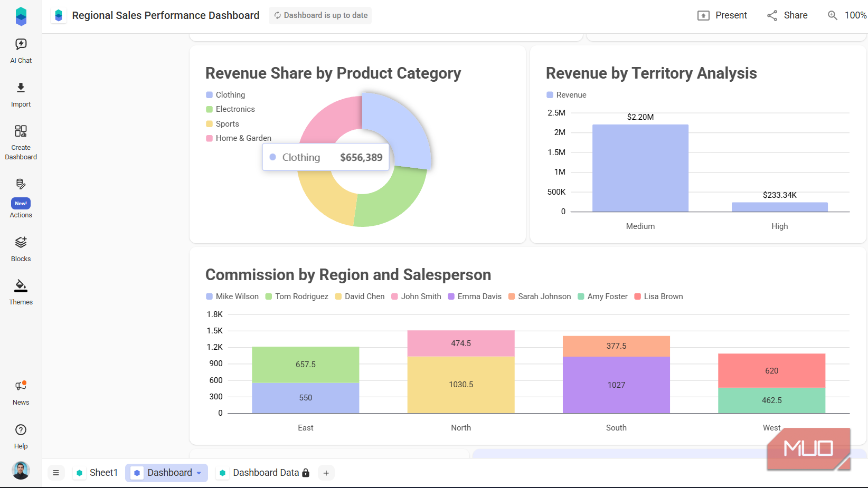Click the app logo at top left

point(21,16)
